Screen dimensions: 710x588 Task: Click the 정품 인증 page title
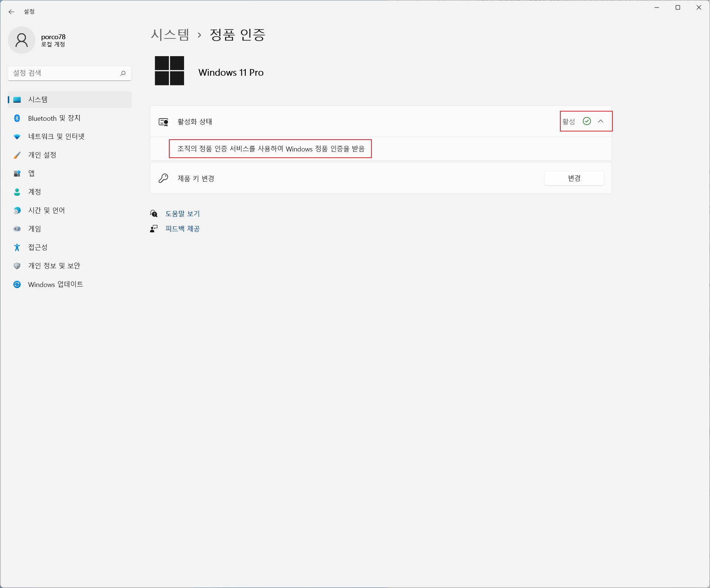(x=238, y=35)
